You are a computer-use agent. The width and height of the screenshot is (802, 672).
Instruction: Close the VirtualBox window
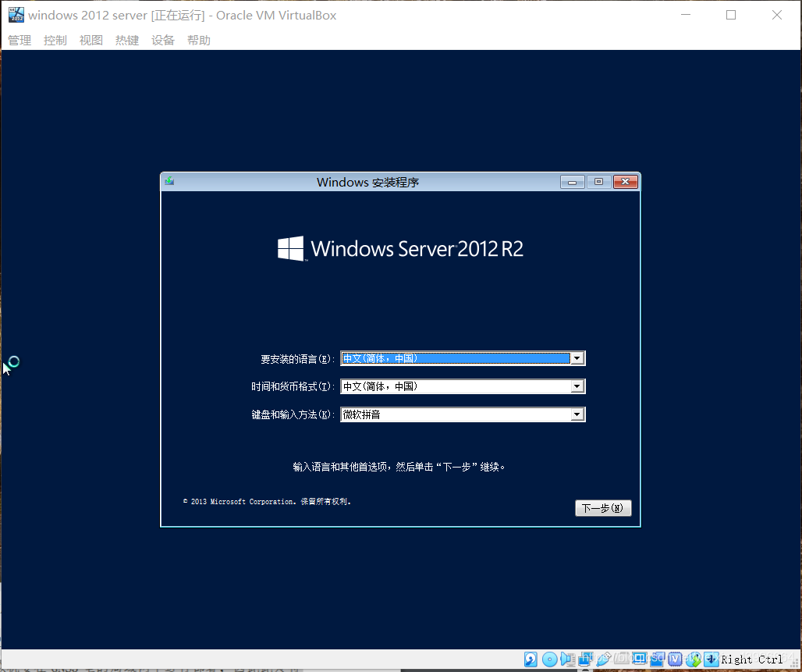tap(777, 15)
